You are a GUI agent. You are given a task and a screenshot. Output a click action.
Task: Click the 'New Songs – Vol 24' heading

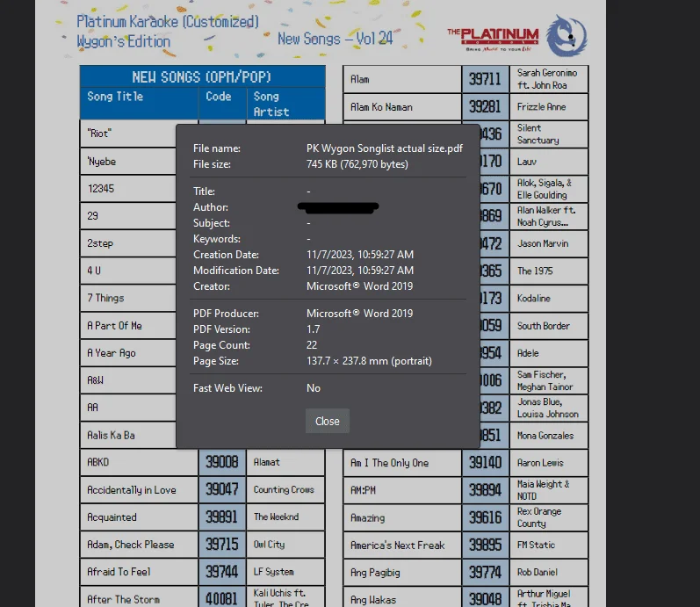tap(335, 39)
